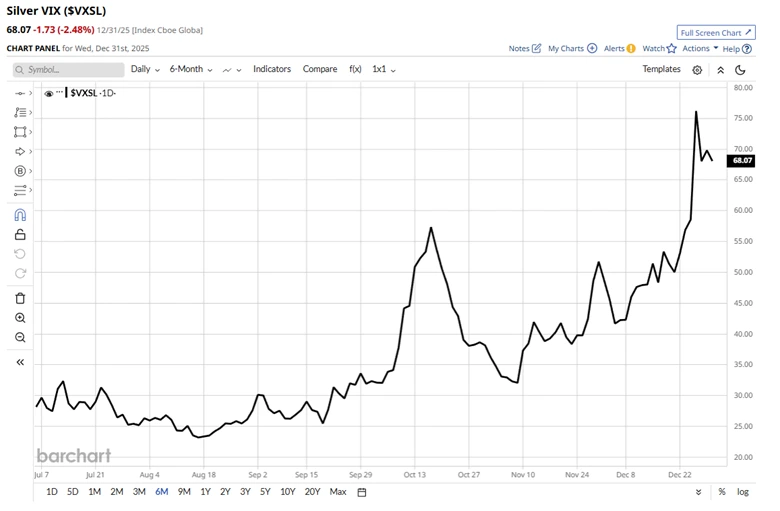Select the 3Y range tab
This screenshot has width=780, height=511.
pos(245,492)
